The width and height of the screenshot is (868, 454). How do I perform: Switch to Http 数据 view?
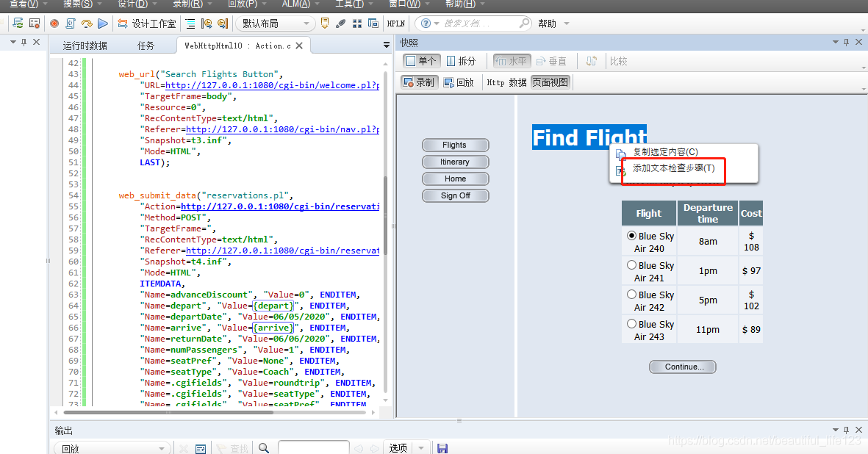(506, 82)
